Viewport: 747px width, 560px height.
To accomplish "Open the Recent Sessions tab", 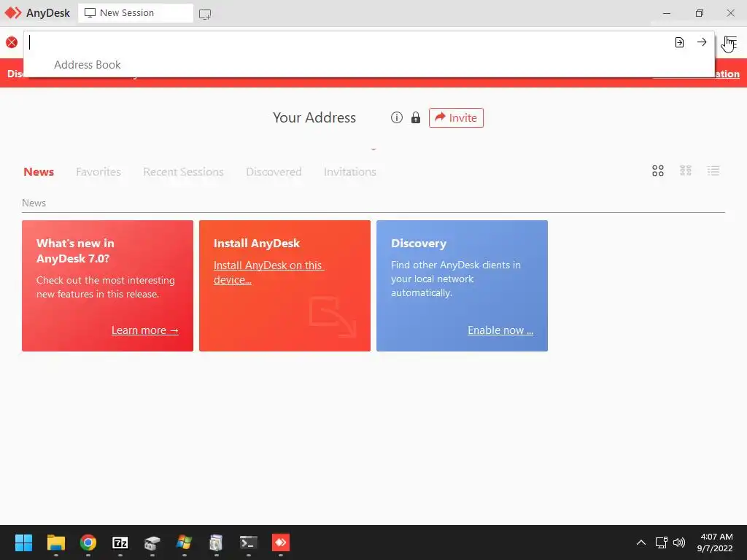I will [183, 172].
